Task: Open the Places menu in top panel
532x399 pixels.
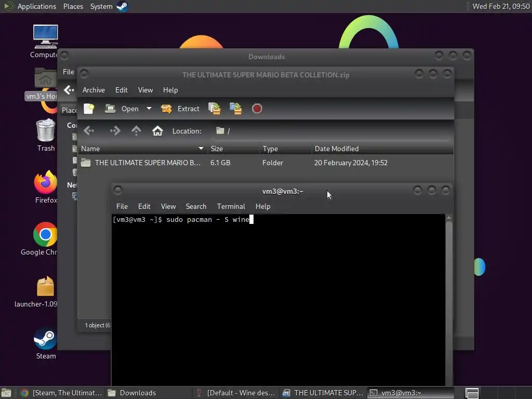Action: [x=73, y=6]
